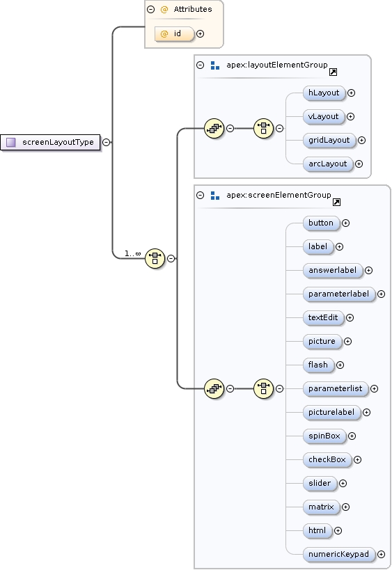392x570 pixels.
Task: Expand the parameterlist element
Action: click(x=374, y=389)
